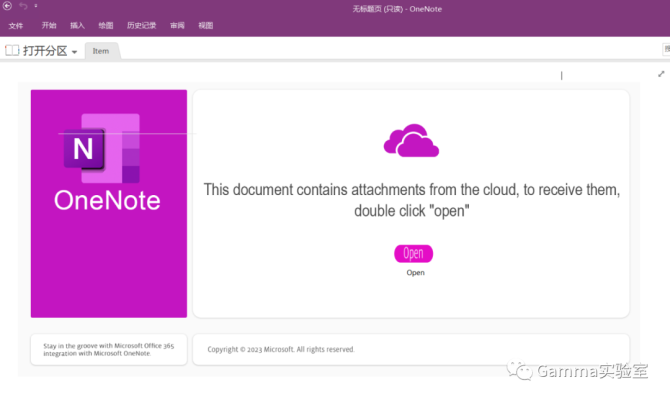Switch to the 视图 ribbon tab
The height and width of the screenshot is (400, 670).
tap(206, 25)
